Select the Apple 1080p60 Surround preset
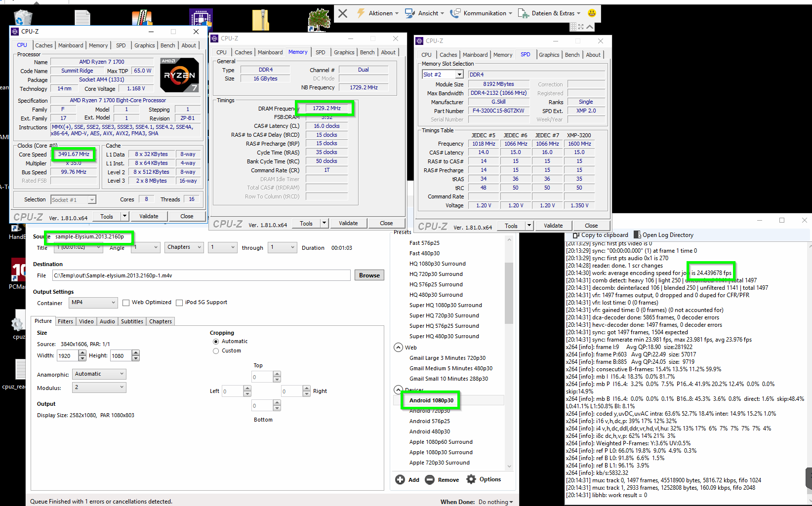The image size is (812, 506). pos(441,442)
